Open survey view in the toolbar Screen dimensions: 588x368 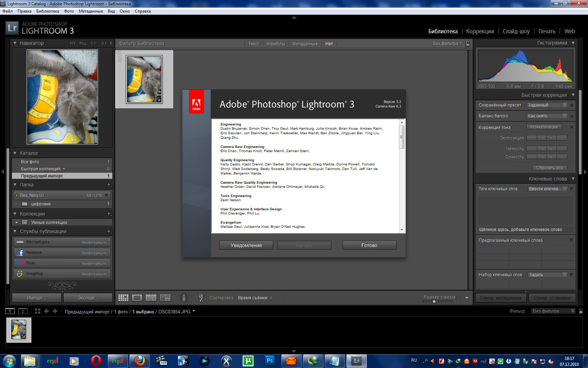coord(165,298)
